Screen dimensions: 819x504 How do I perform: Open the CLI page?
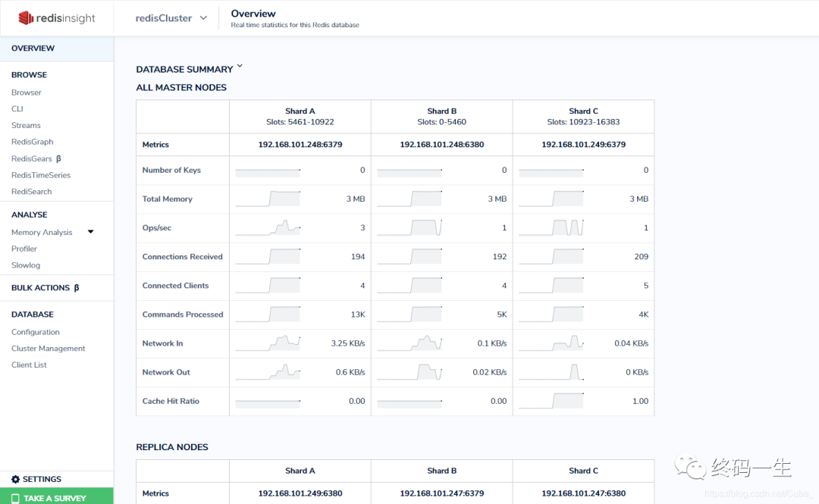coord(17,108)
